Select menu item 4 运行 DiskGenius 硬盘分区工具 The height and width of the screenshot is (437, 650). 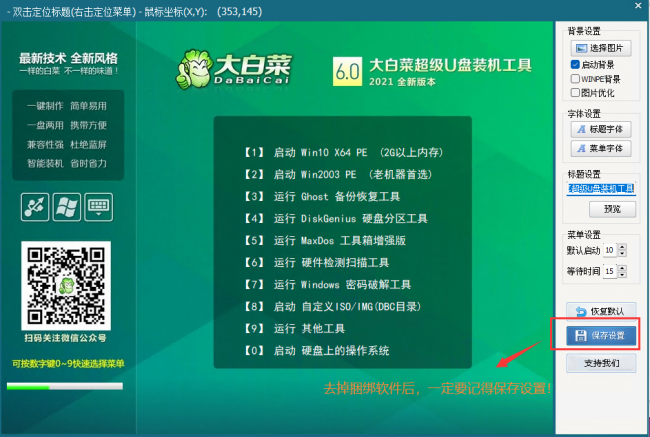tap(335, 218)
